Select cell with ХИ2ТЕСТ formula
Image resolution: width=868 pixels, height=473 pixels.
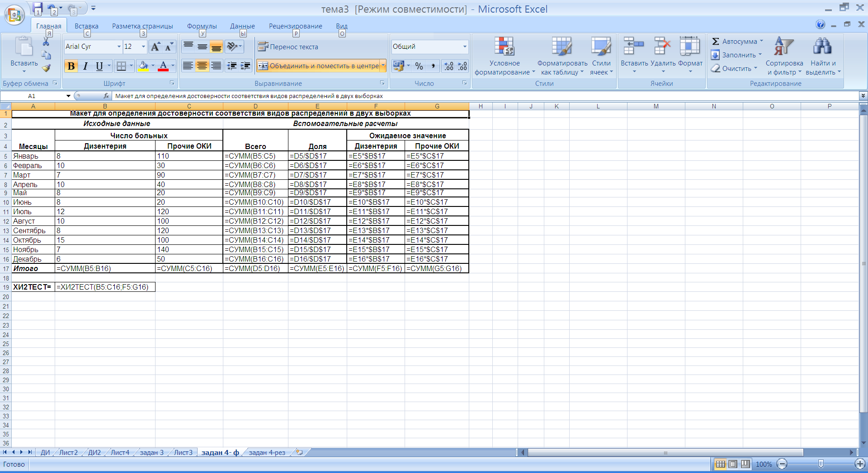coord(105,287)
